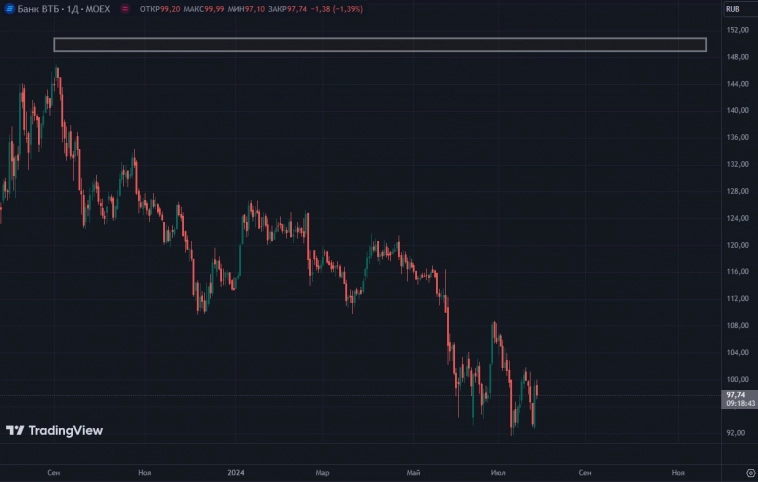Click 148,00 on the price axis
758x482 pixels.
point(738,57)
